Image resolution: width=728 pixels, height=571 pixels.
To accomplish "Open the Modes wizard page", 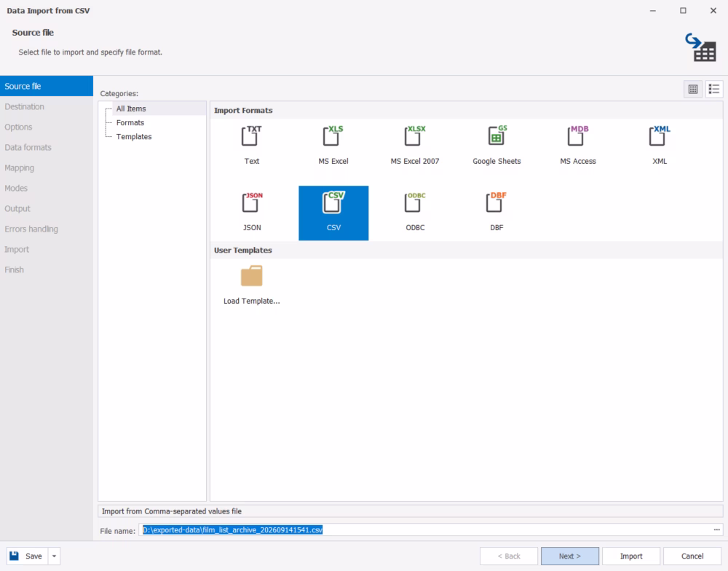I will click(47, 188).
